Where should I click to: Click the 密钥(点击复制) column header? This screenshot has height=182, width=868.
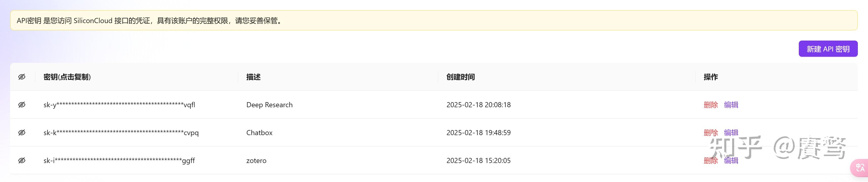coord(67,77)
